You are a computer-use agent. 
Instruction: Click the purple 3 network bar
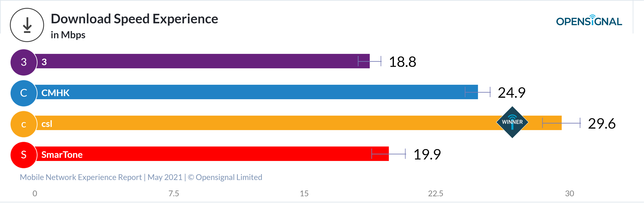pyautogui.click(x=200, y=61)
